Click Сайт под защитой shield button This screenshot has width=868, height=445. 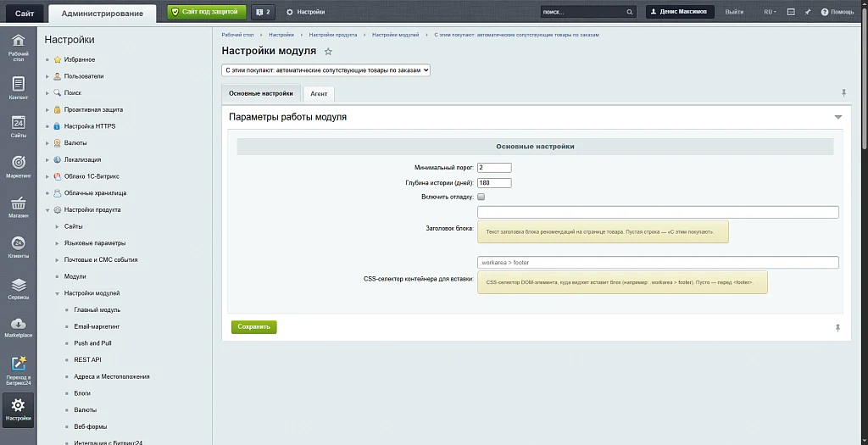point(207,12)
